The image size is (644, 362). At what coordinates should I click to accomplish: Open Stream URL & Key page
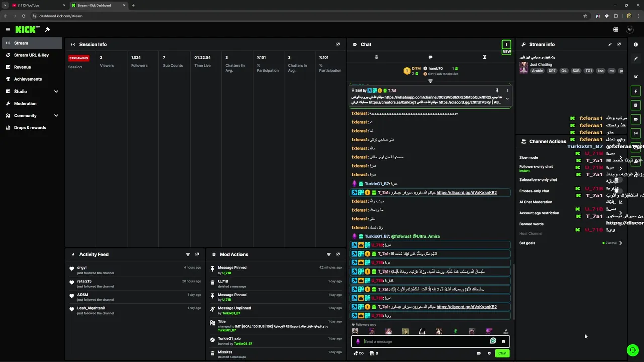pos(32,55)
